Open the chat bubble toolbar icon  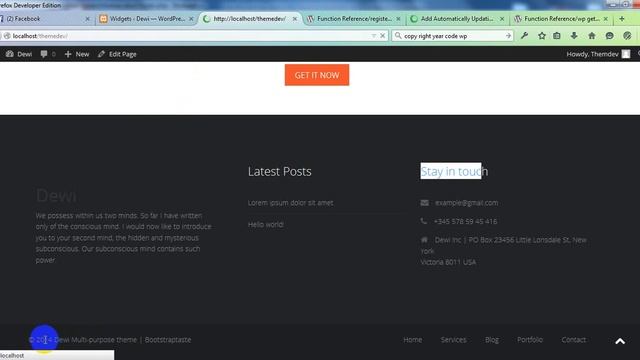pos(609,36)
